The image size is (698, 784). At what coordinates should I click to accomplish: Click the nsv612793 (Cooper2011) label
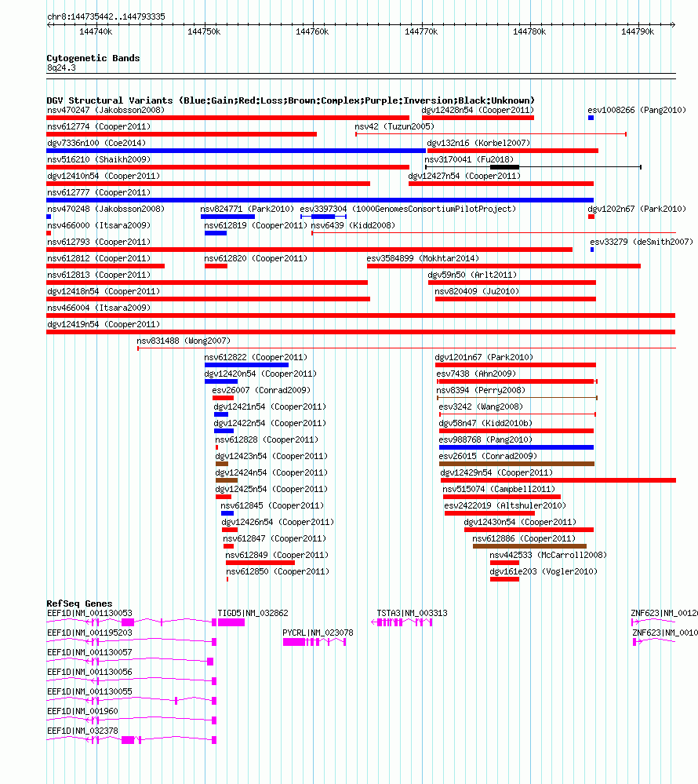coord(99,242)
